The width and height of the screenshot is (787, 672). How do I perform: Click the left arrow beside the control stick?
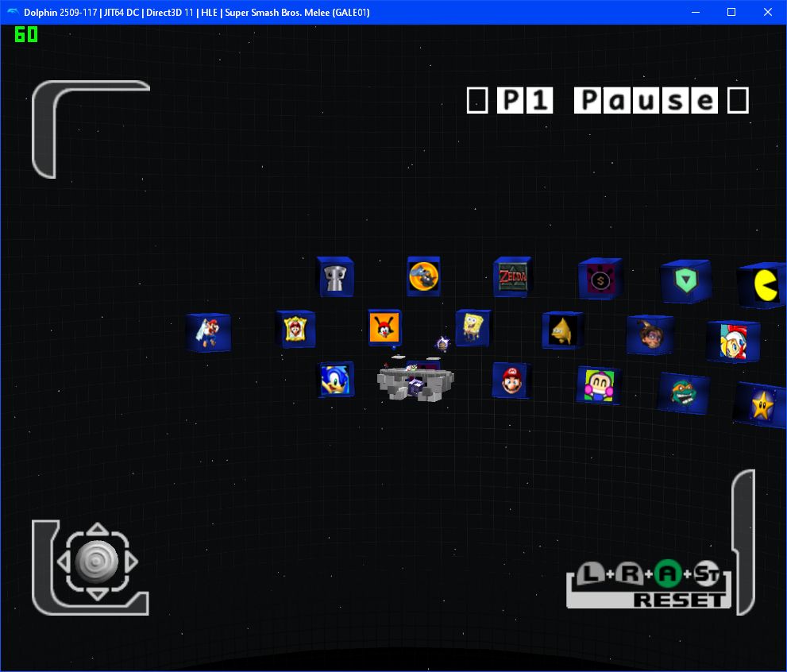click(x=64, y=562)
